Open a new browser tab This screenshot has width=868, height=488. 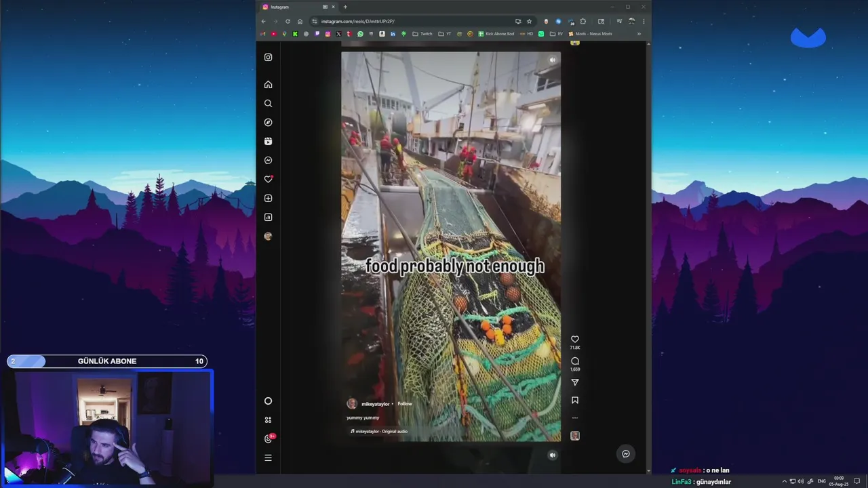click(x=345, y=7)
